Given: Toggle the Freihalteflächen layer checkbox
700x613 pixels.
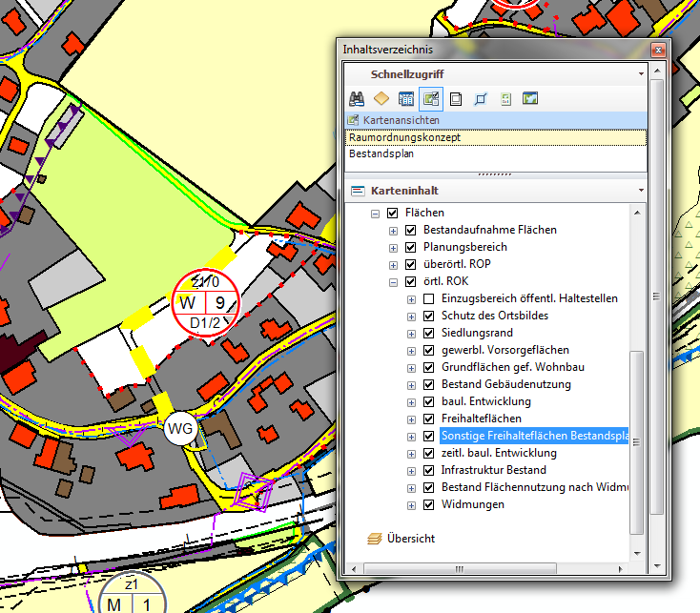Looking at the screenshot, I should tap(429, 419).
